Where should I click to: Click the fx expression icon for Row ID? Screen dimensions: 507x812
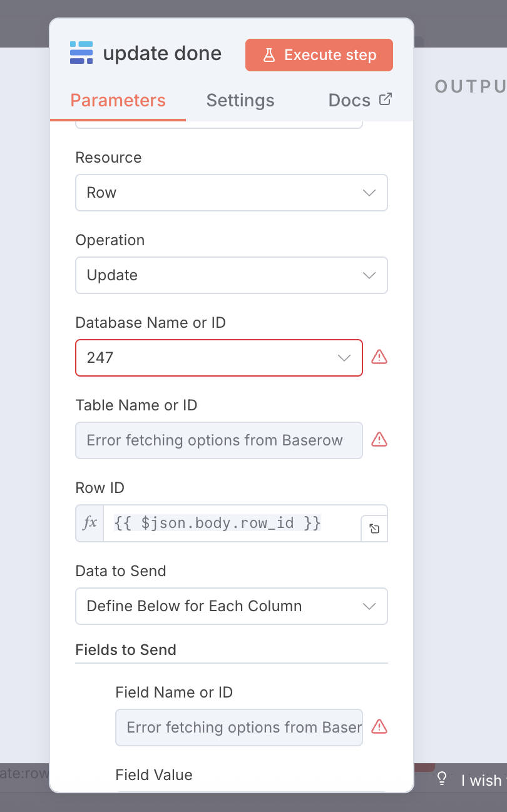tap(90, 523)
